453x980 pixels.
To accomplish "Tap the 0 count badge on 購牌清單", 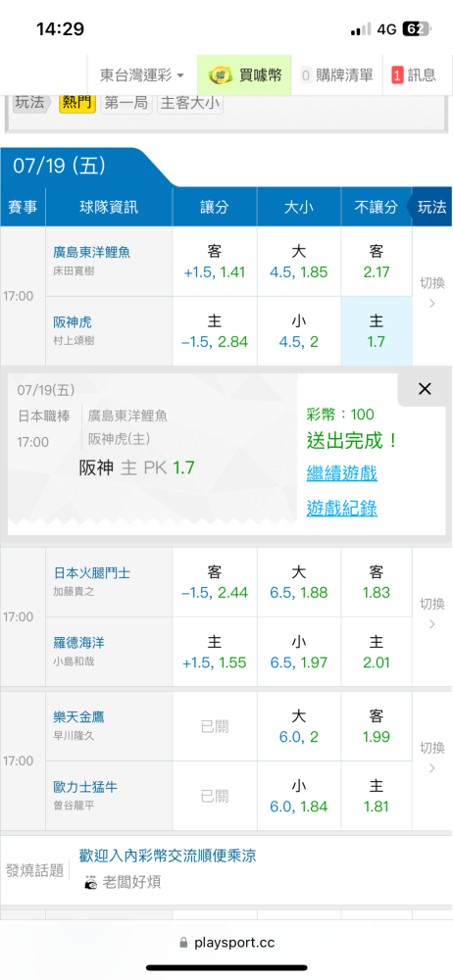I will pyautogui.click(x=306, y=75).
